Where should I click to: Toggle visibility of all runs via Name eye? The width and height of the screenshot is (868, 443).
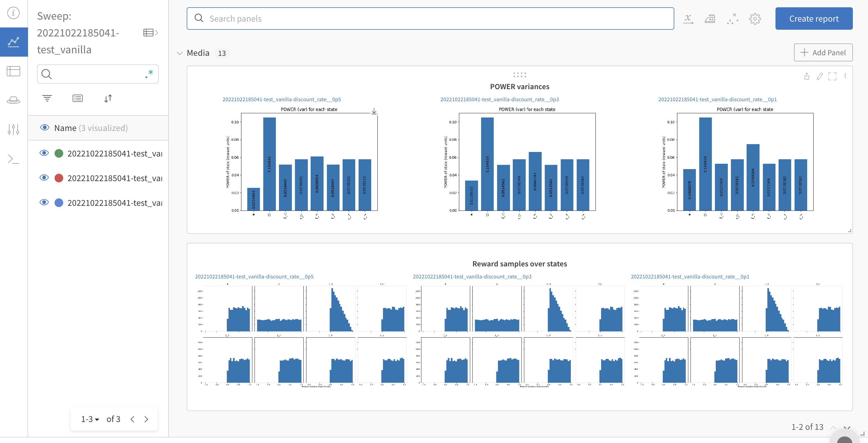(x=45, y=127)
